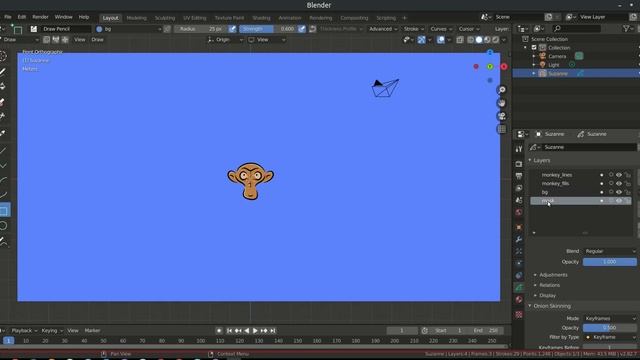
Task: Toggle Collection checkbox in outliner
Action: click(534, 48)
